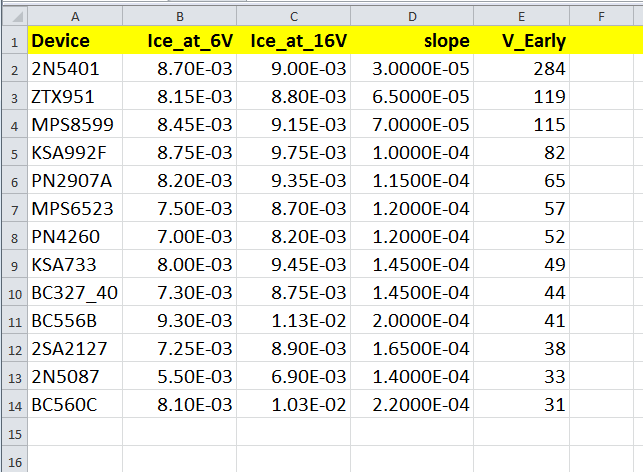Click the 'V_Early' header cell

coord(522,40)
